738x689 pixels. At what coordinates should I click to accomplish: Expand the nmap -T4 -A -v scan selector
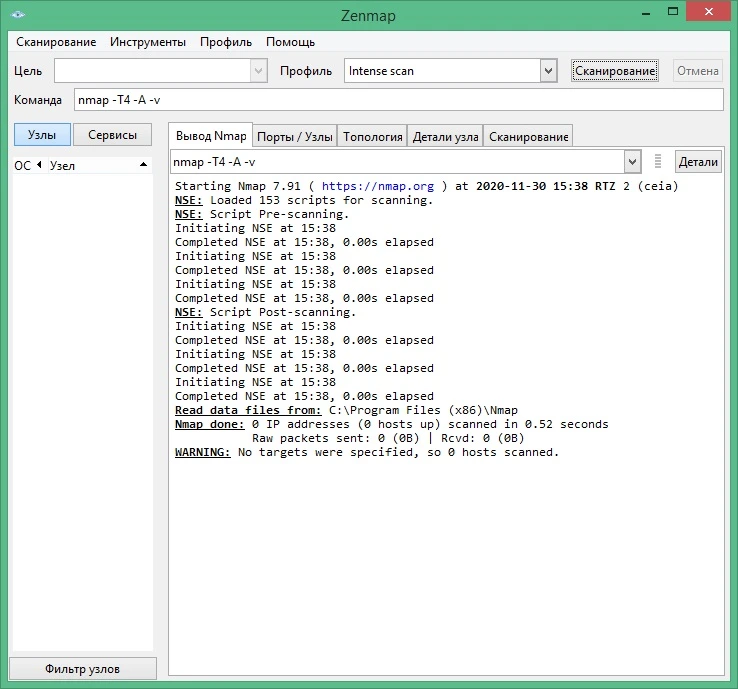click(x=633, y=162)
